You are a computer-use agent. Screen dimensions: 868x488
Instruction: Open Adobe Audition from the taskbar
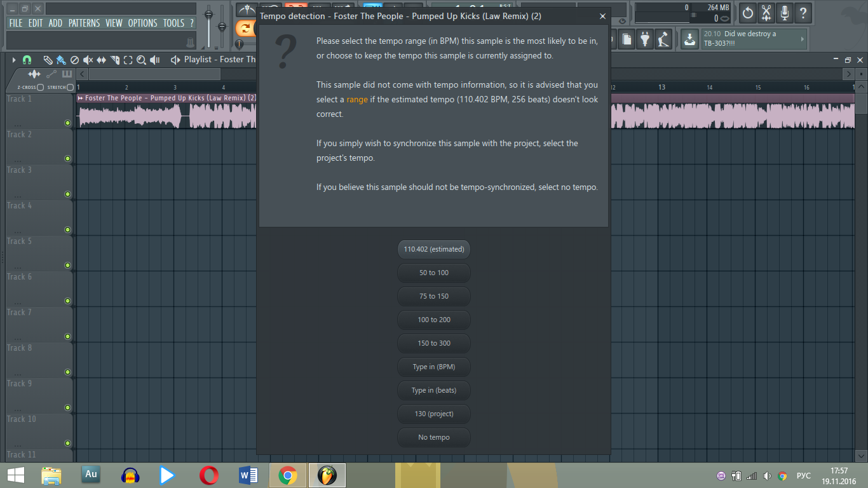coord(91,475)
